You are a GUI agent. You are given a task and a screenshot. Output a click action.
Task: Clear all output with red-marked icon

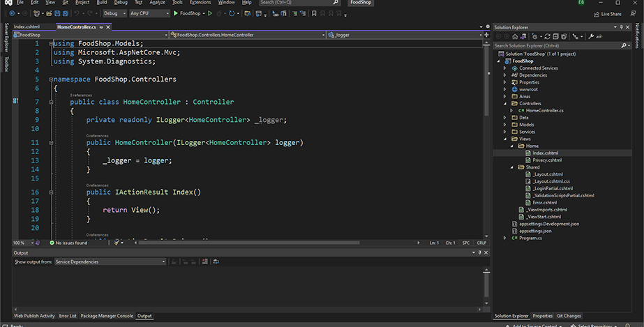coord(204,261)
